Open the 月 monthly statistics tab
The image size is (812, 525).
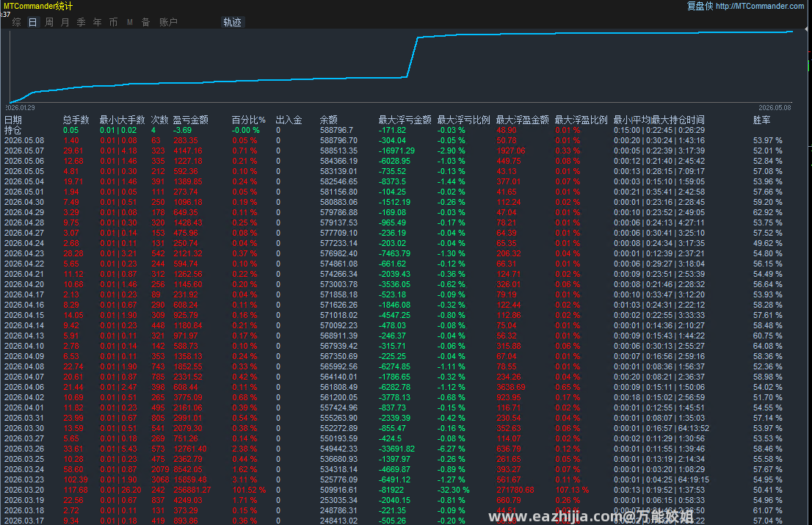point(65,22)
